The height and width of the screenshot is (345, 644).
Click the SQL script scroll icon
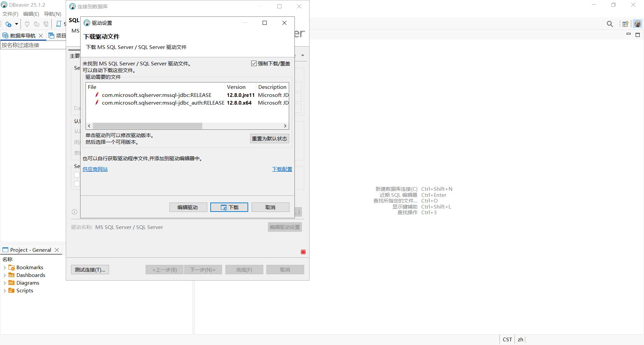59,24
